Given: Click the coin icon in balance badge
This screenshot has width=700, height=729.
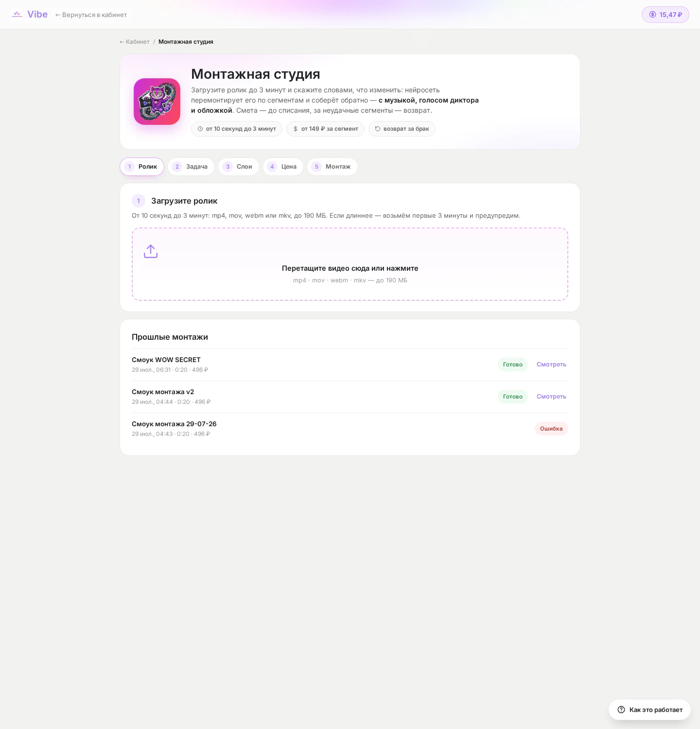Looking at the screenshot, I should [653, 15].
